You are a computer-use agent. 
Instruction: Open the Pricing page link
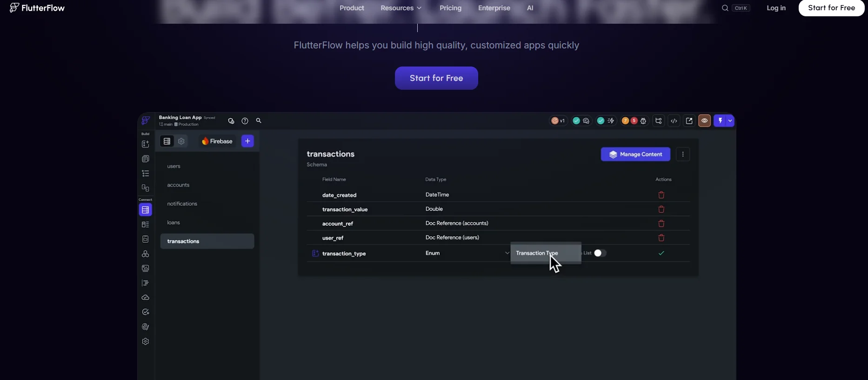pyautogui.click(x=450, y=8)
